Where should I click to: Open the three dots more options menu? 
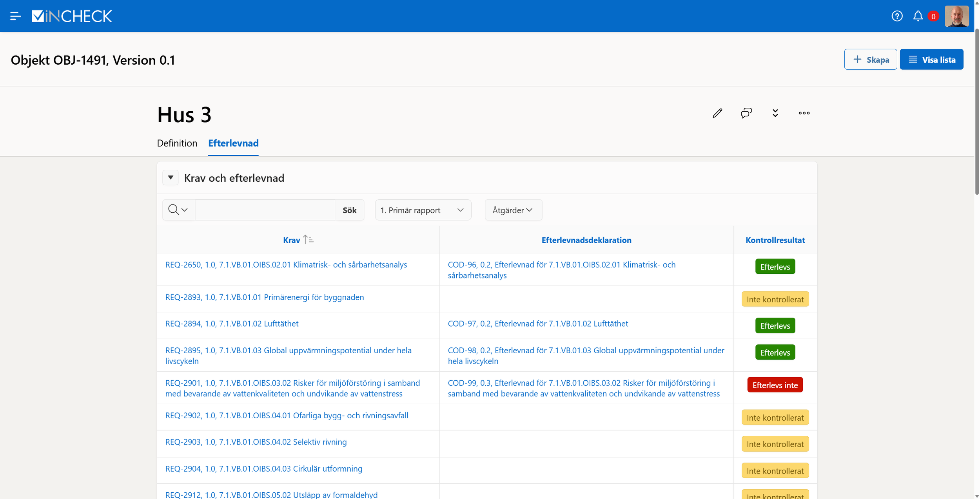[804, 113]
